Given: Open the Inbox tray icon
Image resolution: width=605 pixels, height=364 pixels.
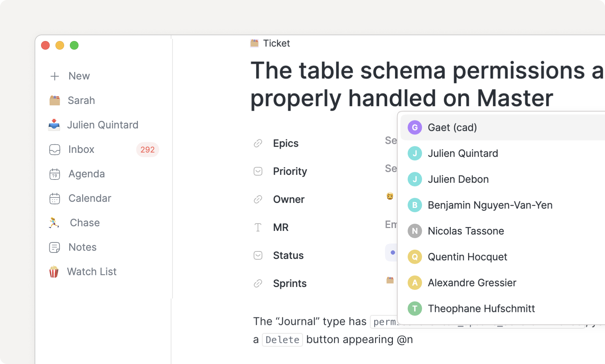Looking at the screenshot, I should [x=55, y=150].
